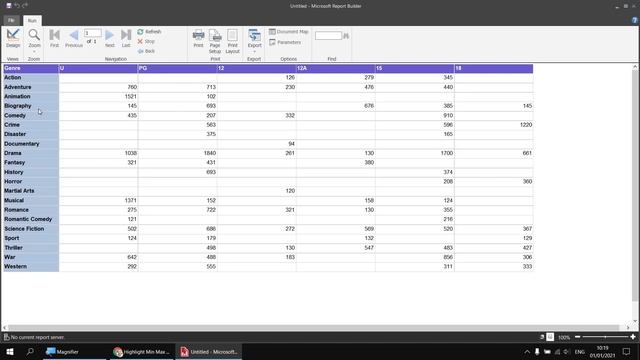Zoom out with minus button

click(578, 337)
